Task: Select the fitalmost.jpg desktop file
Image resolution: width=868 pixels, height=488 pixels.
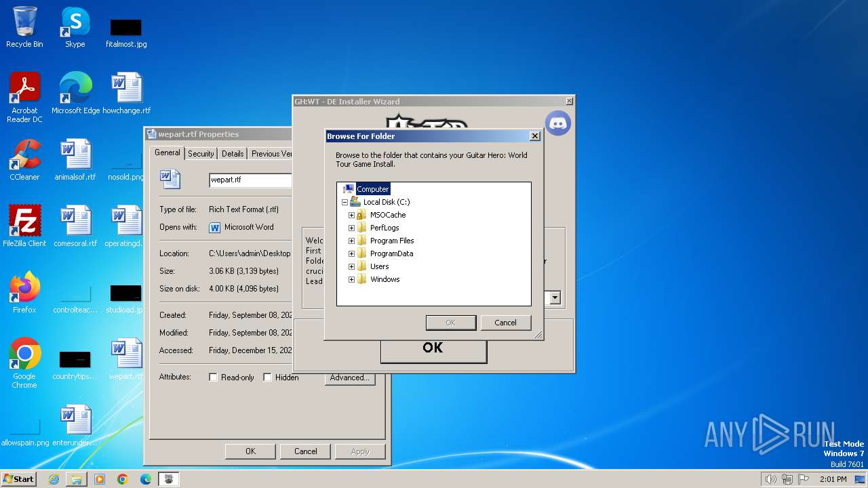Action: [x=126, y=33]
